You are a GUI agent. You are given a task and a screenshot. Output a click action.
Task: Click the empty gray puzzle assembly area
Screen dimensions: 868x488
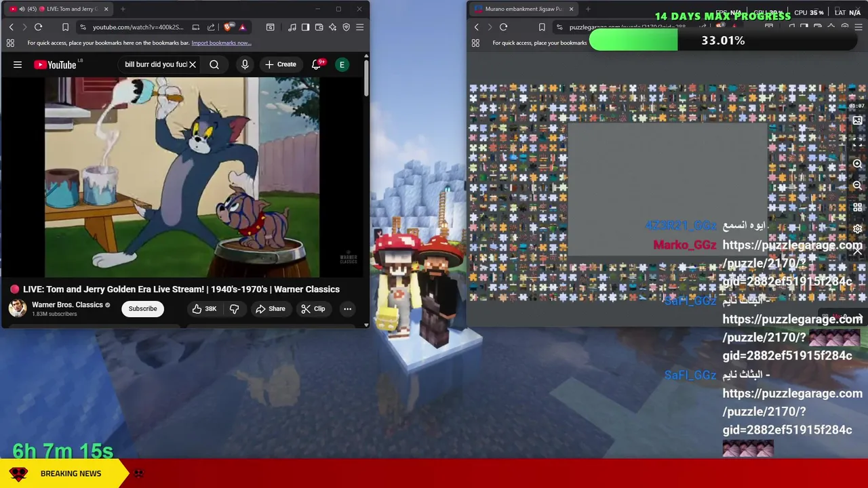(667, 190)
